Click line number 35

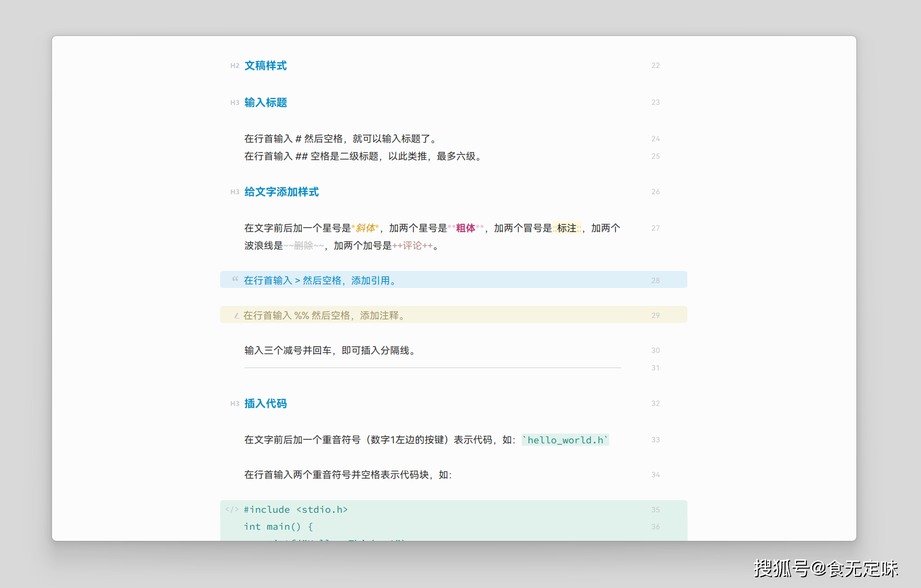click(655, 510)
